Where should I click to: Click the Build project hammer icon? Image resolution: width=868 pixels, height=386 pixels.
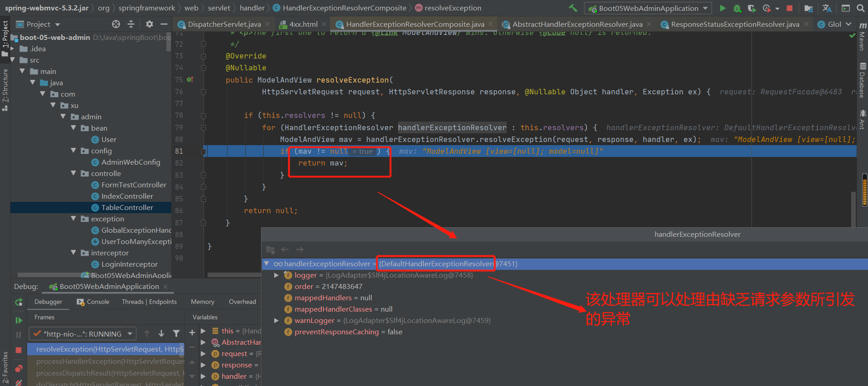(573, 8)
